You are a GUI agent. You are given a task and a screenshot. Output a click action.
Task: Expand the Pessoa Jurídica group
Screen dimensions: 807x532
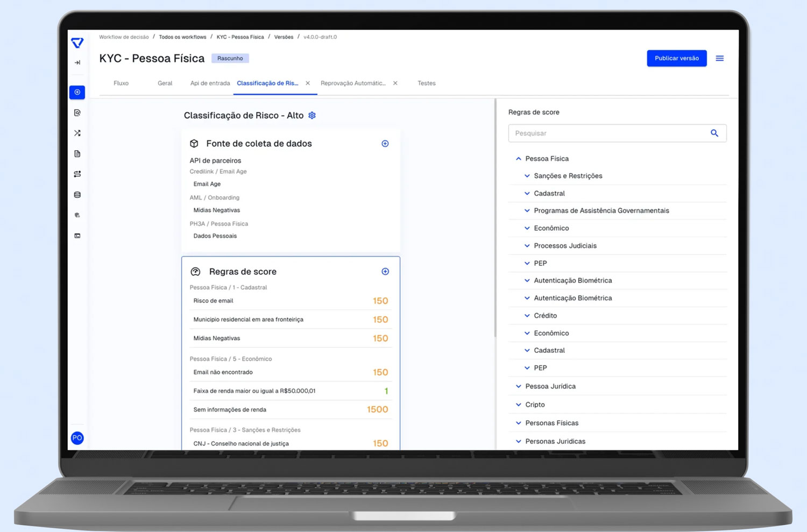519,386
